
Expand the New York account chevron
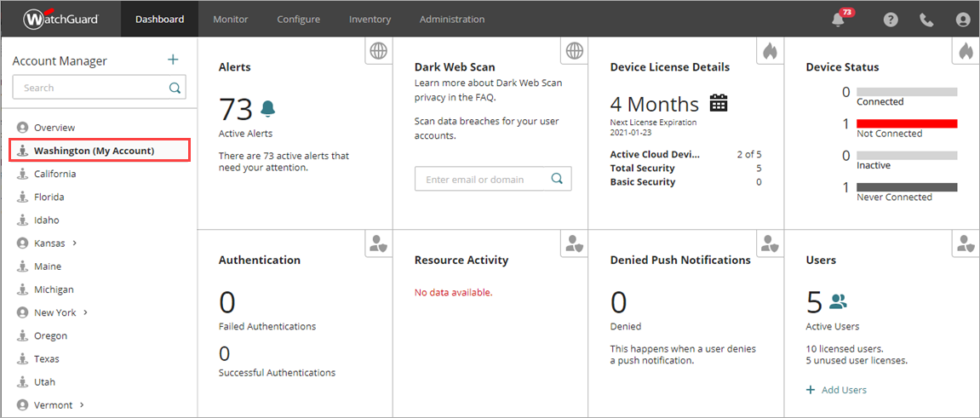click(x=86, y=312)
